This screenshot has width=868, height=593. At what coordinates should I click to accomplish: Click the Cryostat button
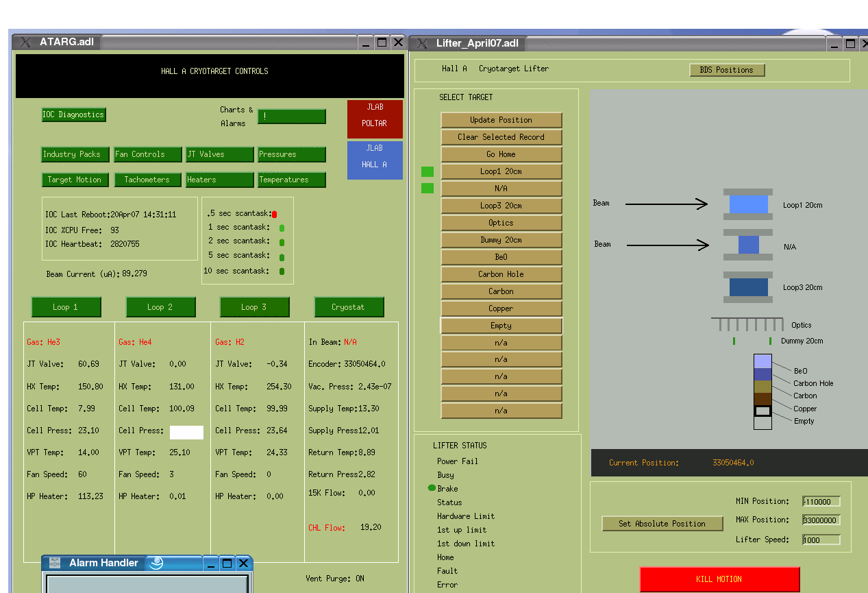pos(349,306)
